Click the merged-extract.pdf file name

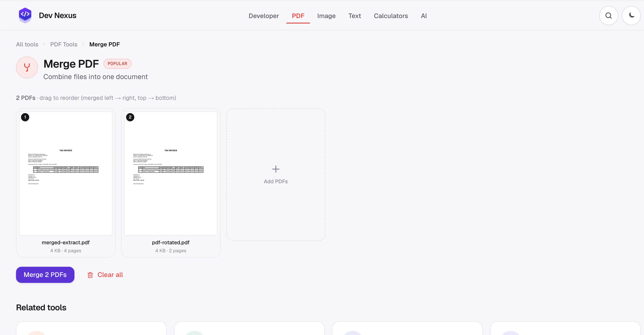pos(66,242)
